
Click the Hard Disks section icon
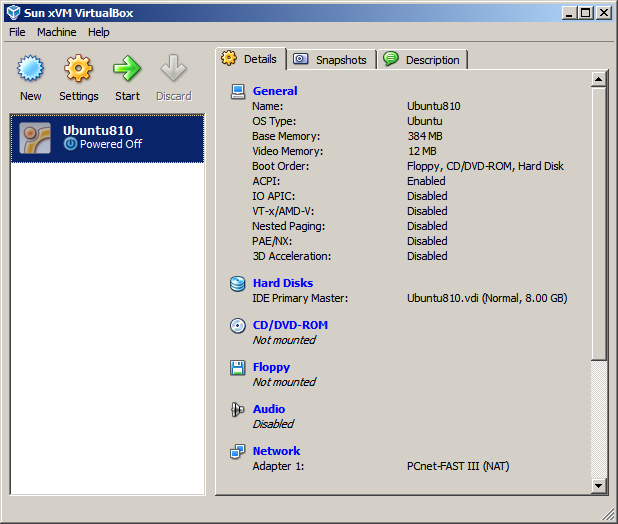[238, 284]
